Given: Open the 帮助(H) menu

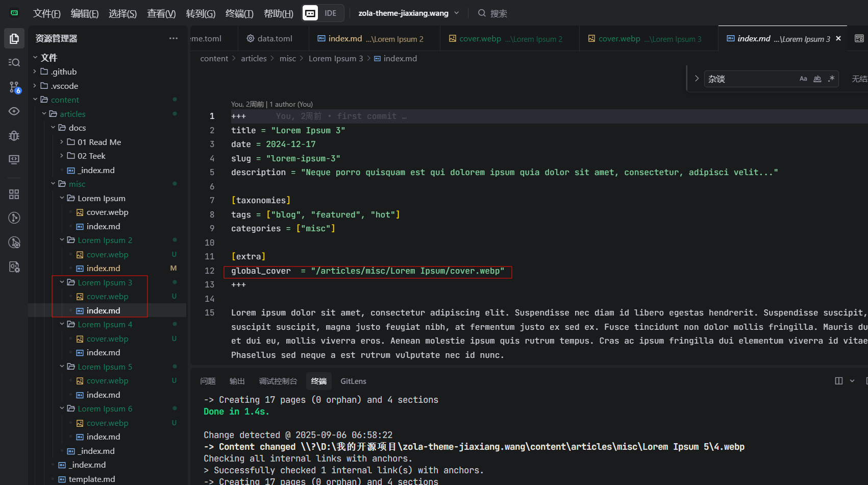Looking at the screenshot, I should [278, 13].
